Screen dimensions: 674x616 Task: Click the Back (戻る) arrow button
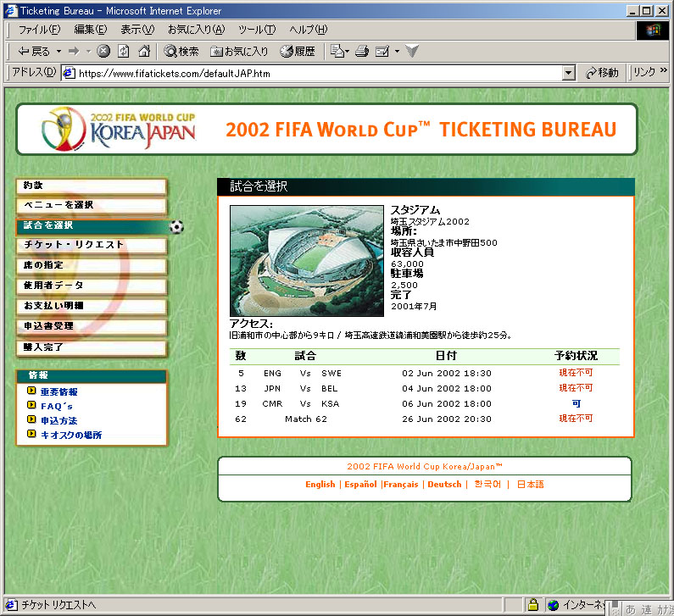(x=34, y=52)
